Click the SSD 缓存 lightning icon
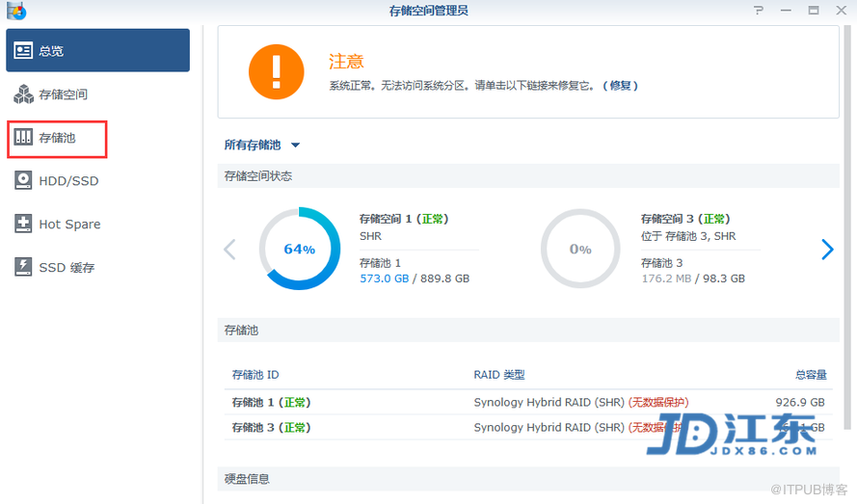This screenshot has height=504, width=857. [23, 268]
